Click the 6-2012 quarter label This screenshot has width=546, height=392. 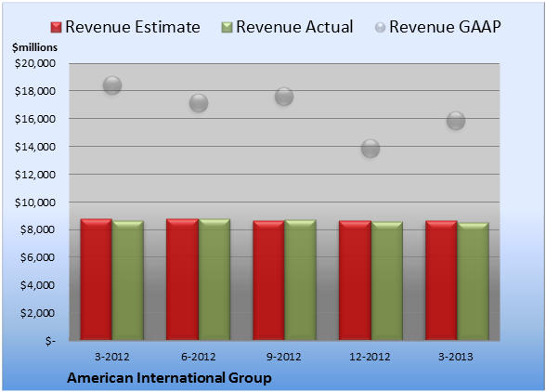pos(199,357)
